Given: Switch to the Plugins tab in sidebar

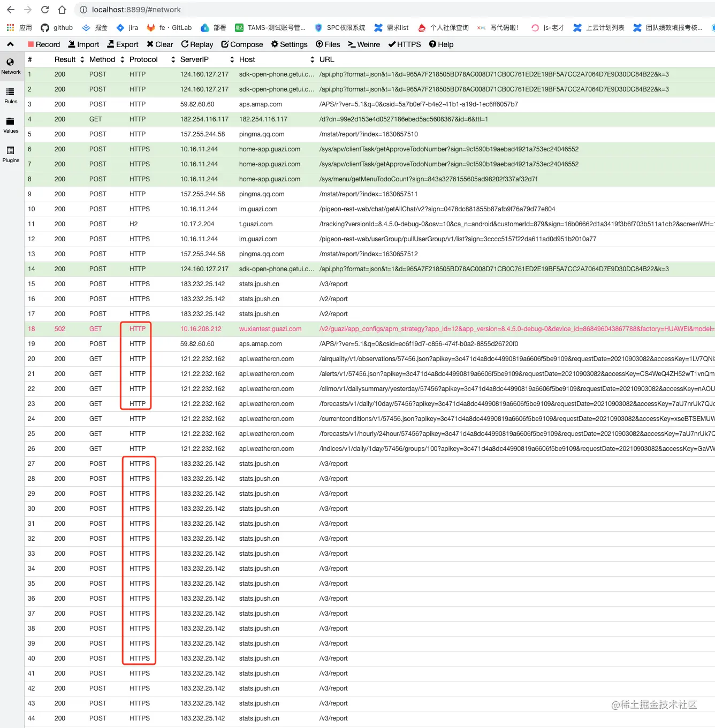Looking at the screenshot, I should click(11, 155).
